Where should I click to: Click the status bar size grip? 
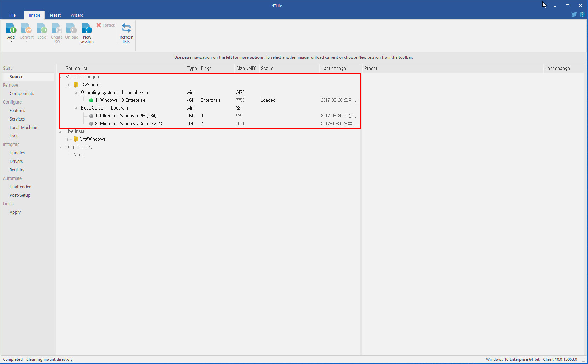click(584, 360)
